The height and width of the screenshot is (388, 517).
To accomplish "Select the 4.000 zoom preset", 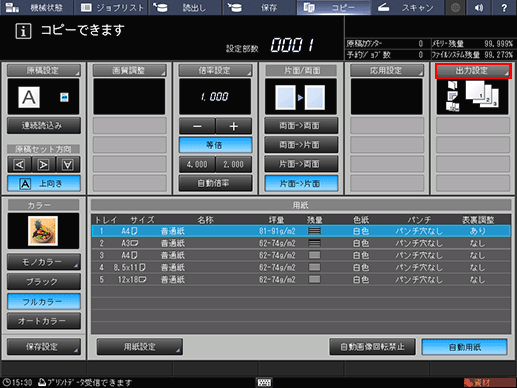I will (197, 164).
